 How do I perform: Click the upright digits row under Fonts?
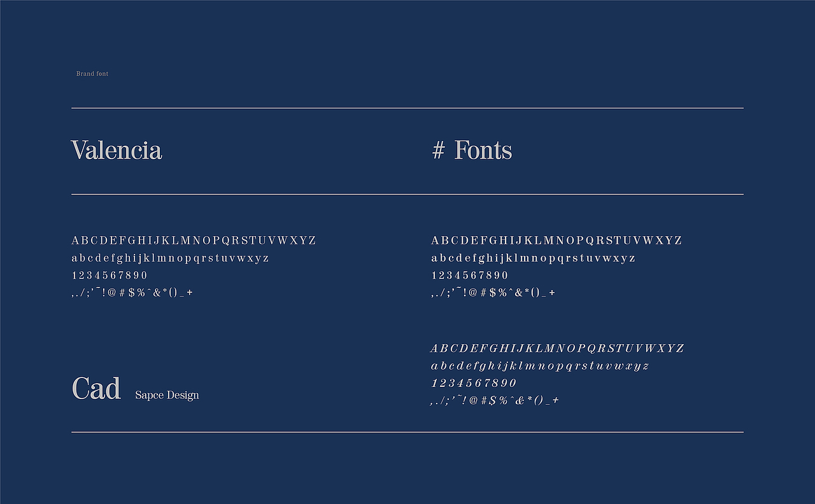[470, 276]
